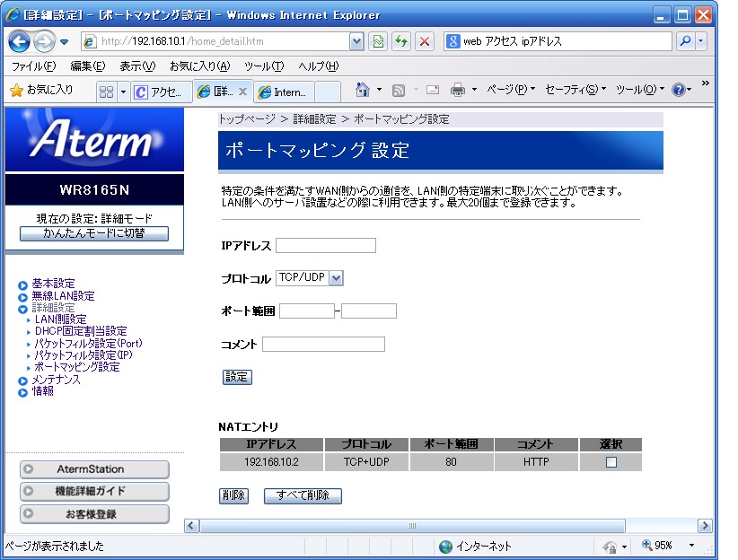Viewport: 738px width, 560px height.
Task: Open the search provider dropdown arrow
Action: (x=701, y=41)
